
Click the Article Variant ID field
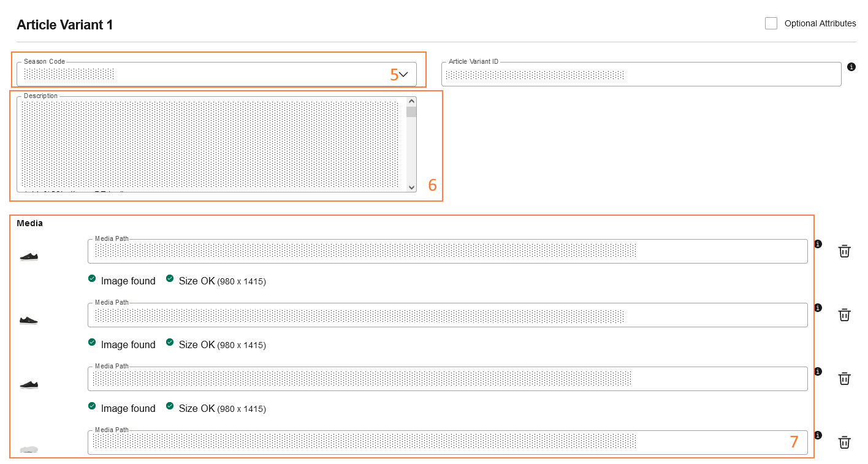[641, 75]
